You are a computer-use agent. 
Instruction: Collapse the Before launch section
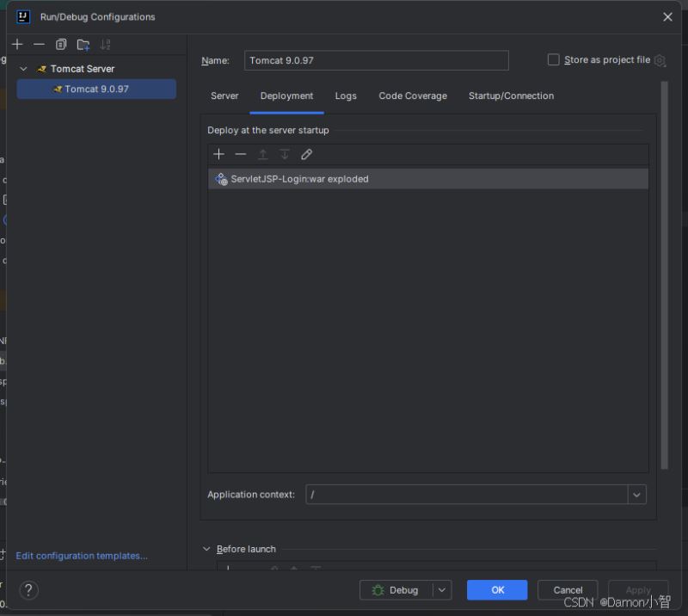point(207,549)
